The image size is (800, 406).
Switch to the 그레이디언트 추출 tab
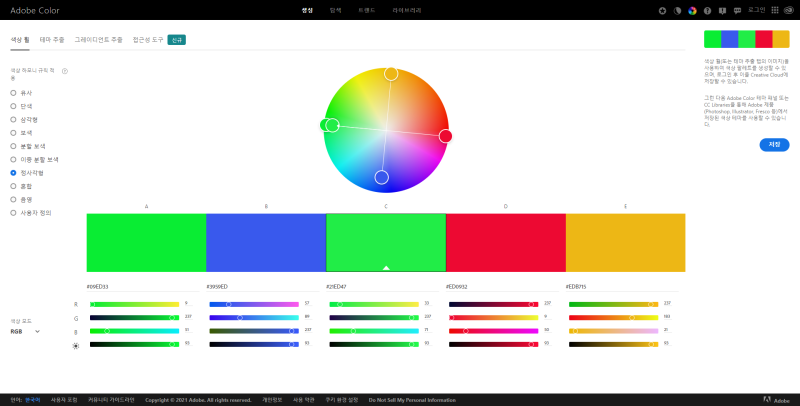click(98, 39)
